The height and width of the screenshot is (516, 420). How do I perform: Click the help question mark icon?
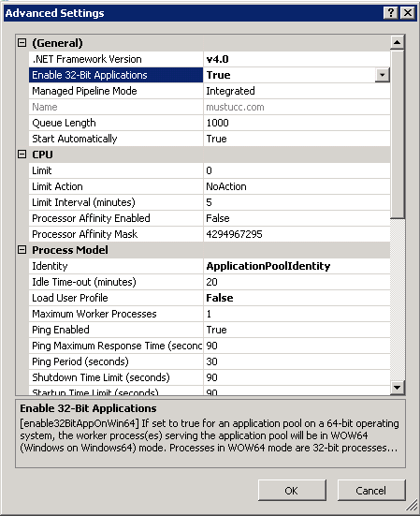click(391, 13)
